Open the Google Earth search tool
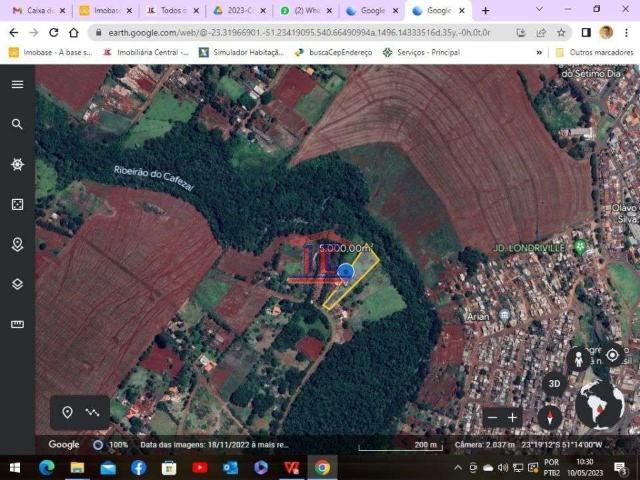Image resolution: width=640 pixels, height=480 pixels. tap(17, 124)
